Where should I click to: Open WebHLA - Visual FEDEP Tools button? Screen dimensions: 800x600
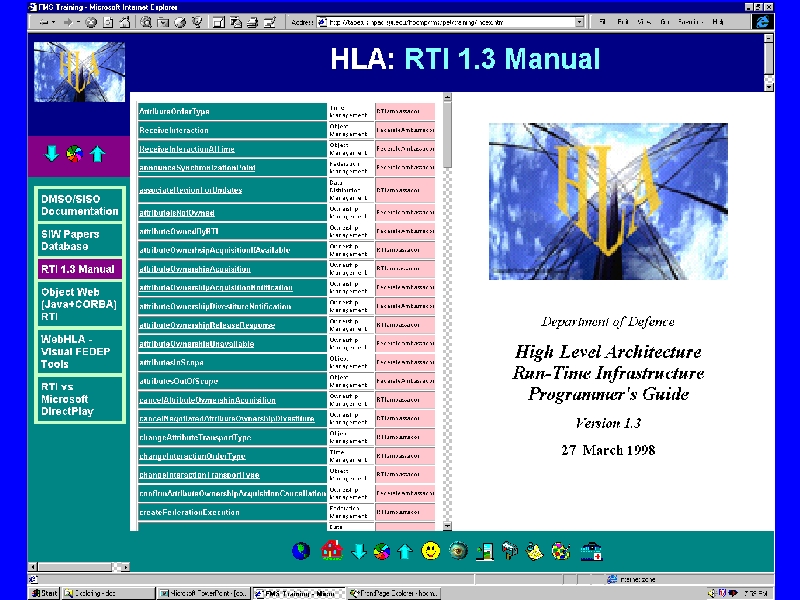click(80, 351)
